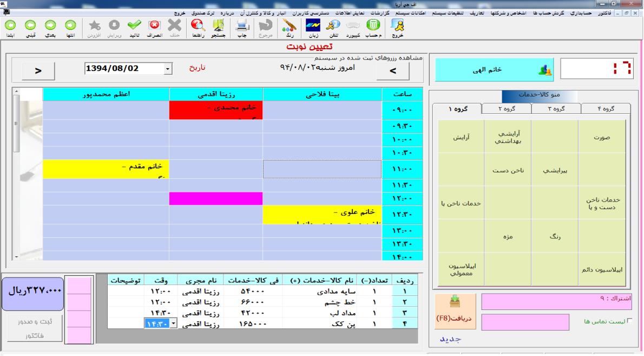The height and width of the screenshot is (356, 644).
Task: Click the افزودن (add) star icon
Action: point(95,26)
